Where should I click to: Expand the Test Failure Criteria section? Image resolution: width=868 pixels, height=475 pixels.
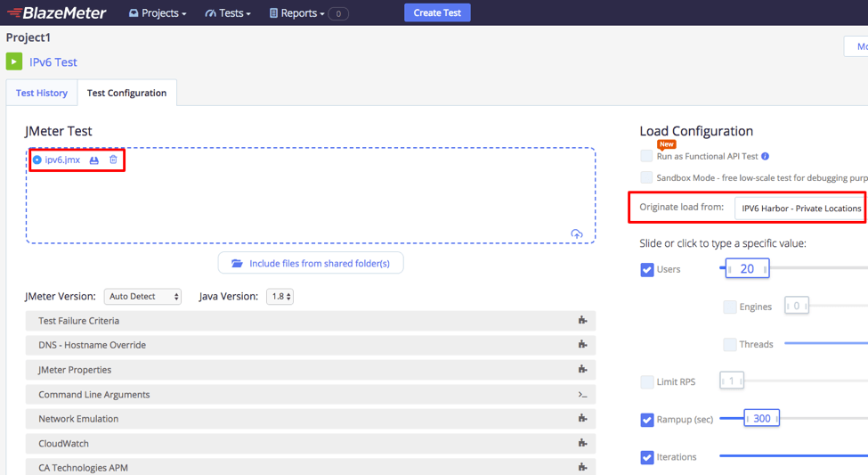pyautogui.click(x=311, y=321)
